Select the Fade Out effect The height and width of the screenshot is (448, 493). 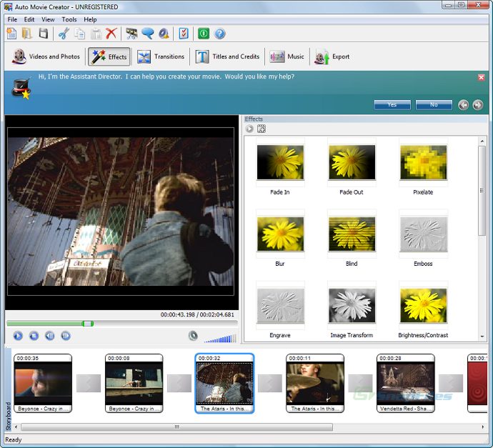352,167
